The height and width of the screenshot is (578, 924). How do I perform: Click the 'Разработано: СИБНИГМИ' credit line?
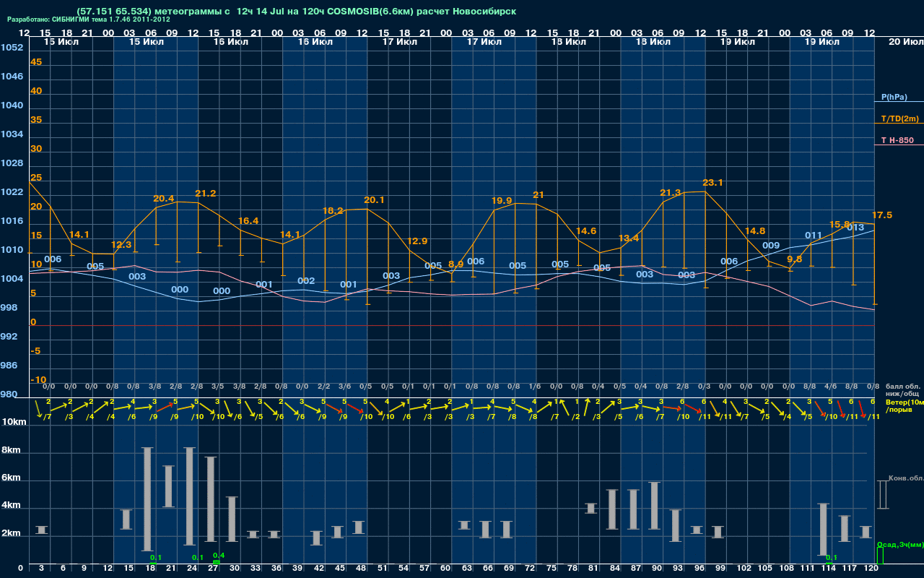coord(89,20)
